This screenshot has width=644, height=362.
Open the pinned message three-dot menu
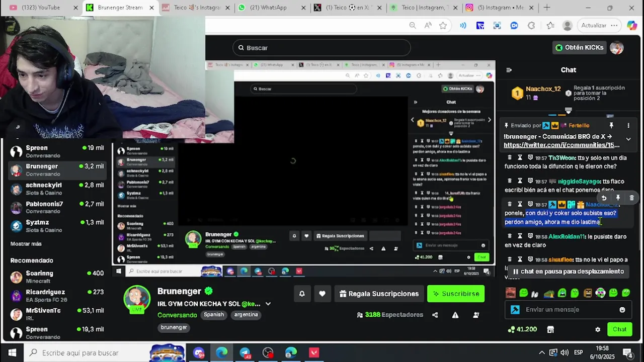[x=628, y=125]
